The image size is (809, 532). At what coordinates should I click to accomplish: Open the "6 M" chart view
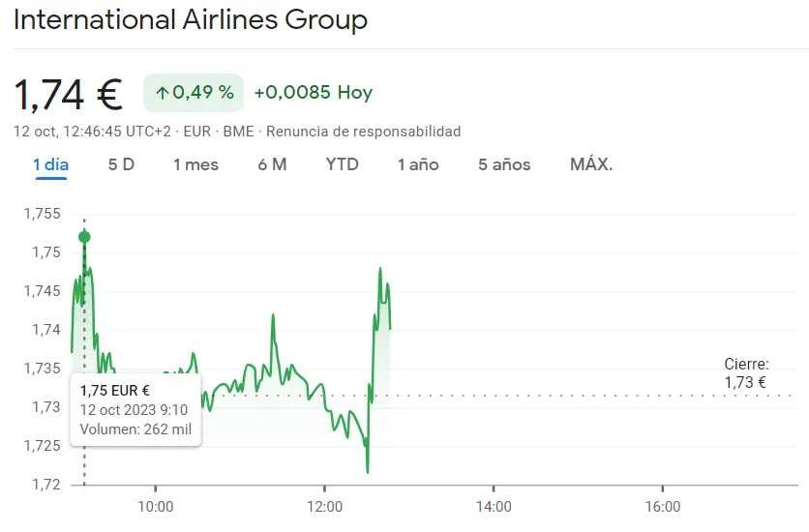[x=272, y=164]
